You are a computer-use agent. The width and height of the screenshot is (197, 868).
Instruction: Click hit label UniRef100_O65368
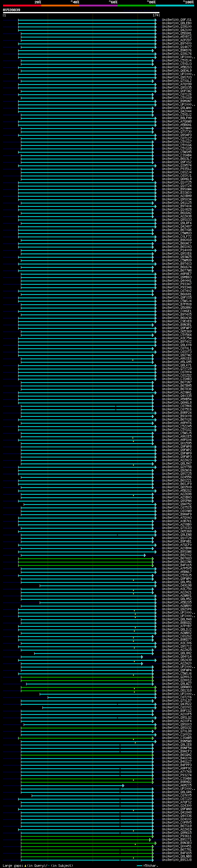click(x=176, y=531)
